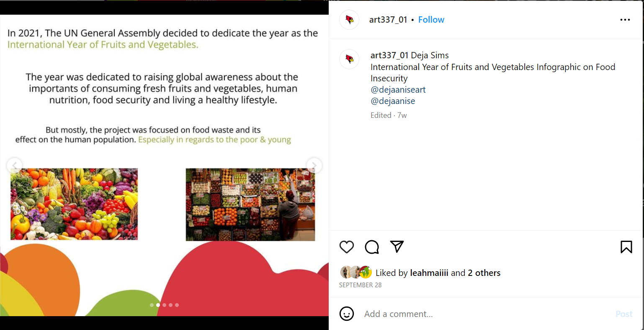The height and width of the screenshot is (330, 644).
Task: Open more options three-dot menu
Action: [625, 20]
